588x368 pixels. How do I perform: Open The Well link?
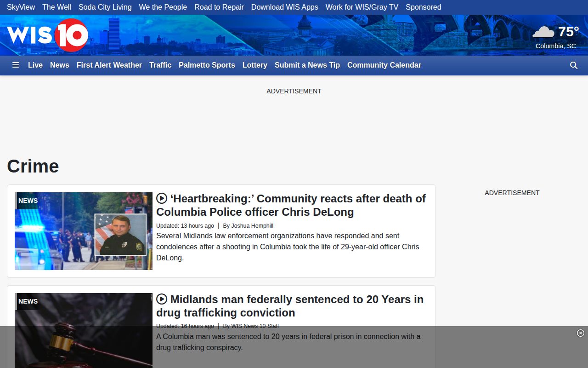[x=57, y=7]
